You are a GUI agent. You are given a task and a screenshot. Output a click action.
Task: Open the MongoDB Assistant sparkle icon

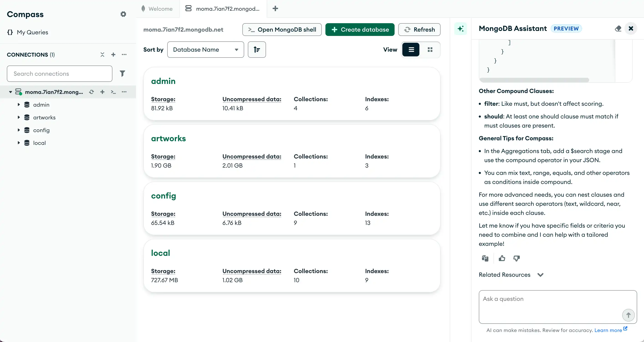pyautogui.click(x=461, y=29)
